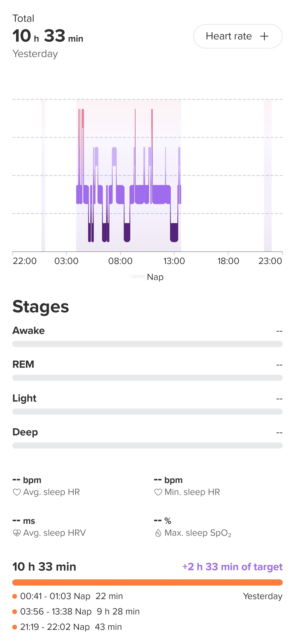This screenshot has height=644, width=295.
Task: Tap orange dot beside 21:19 nap
Action: tap(15, 627)
